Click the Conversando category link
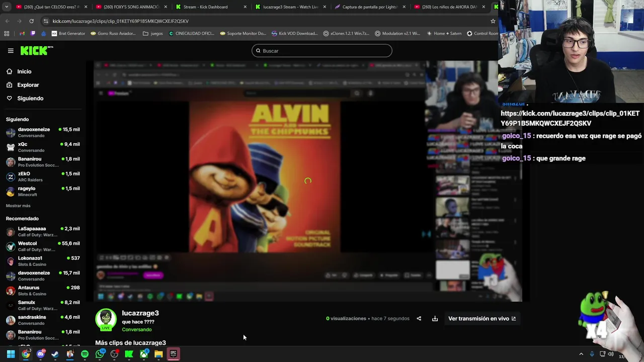Image resolution: width=644 pixels, height=362 pixels. pos(136,329)
